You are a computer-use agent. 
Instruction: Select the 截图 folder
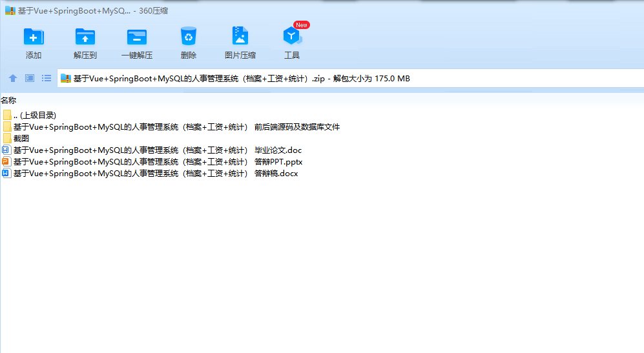pyautogui.click(x=16, y=138)
